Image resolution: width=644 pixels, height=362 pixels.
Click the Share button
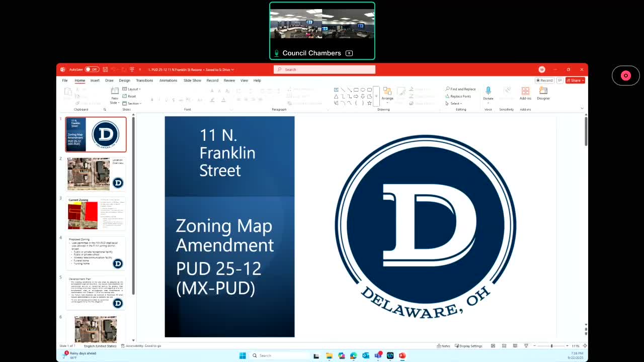pos(575,80)
